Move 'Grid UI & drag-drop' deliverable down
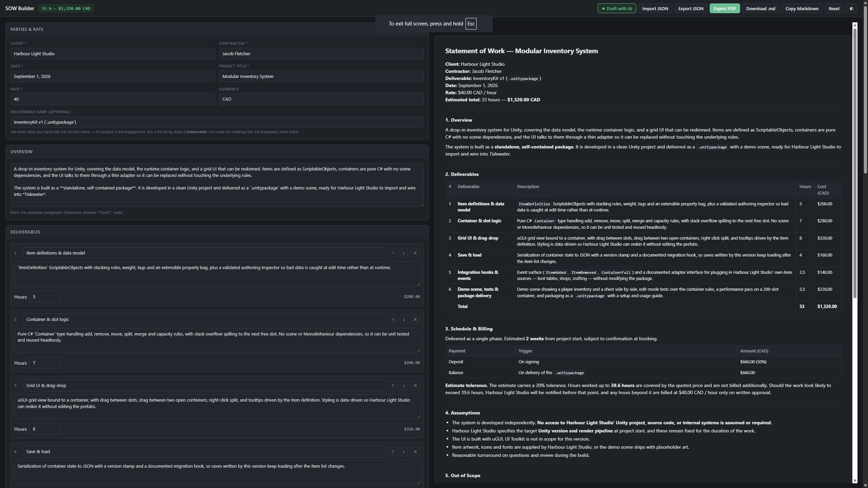Viewport: 868px width, 488px height. [x=403, y=385]
